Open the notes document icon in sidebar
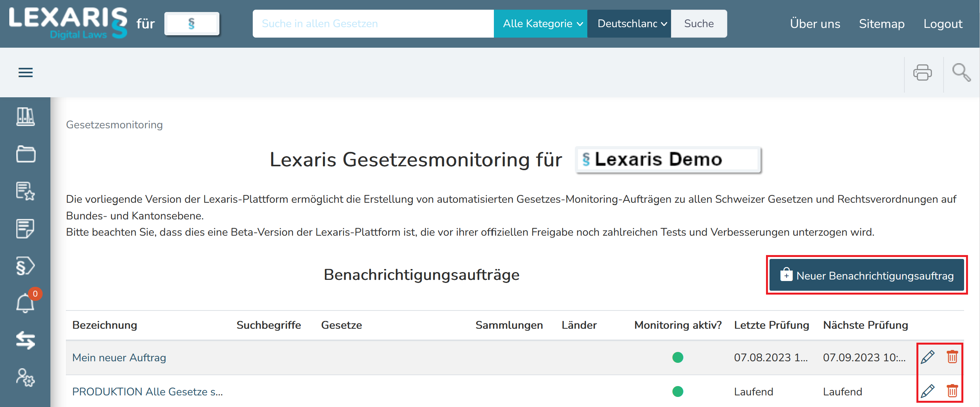This screenshot has width=980, height=407. click(26, 229)
